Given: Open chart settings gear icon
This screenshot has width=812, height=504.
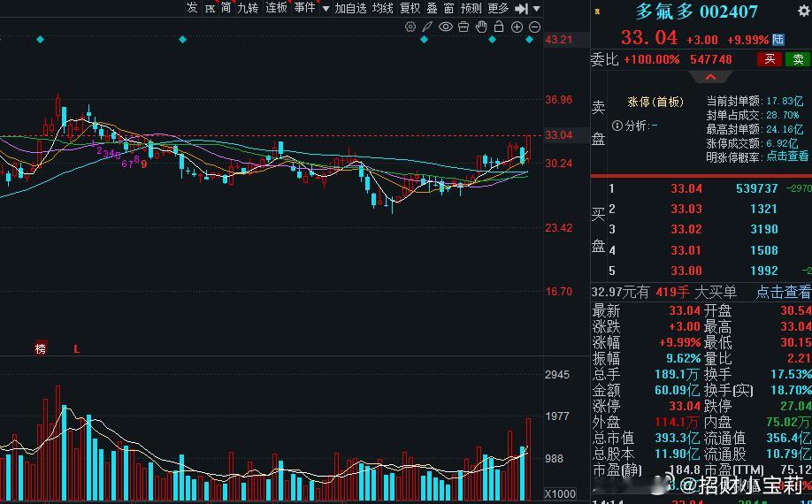Looking at the screenshot, I should (410, 27).
